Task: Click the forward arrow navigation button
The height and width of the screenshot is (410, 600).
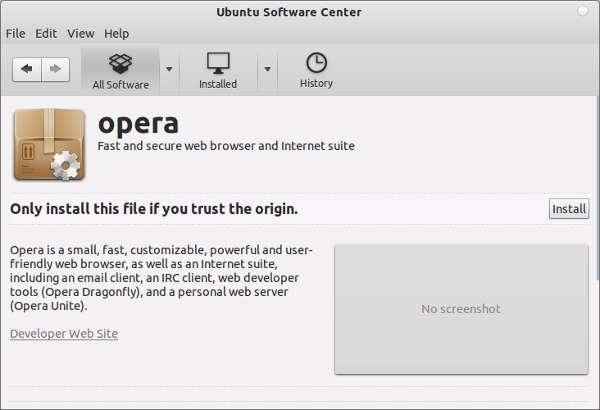Action: click(54, 69)
